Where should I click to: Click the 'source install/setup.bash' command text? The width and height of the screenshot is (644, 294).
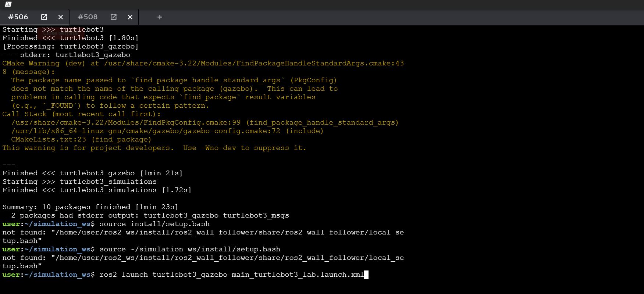coord(154,224)
